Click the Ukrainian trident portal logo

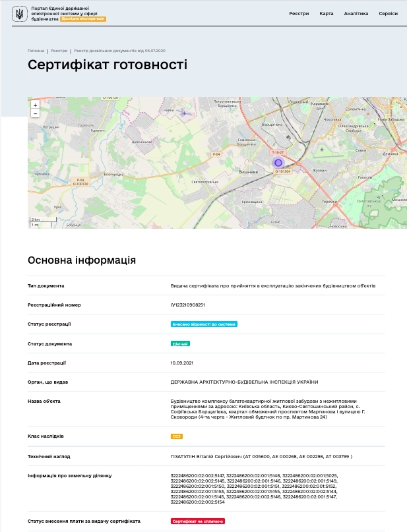[x=19, y=14]
